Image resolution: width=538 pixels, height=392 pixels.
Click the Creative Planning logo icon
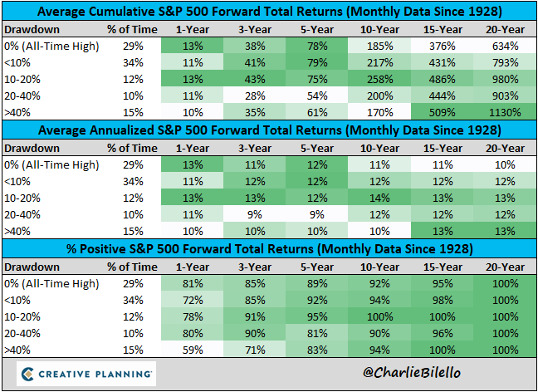[x=26, y=371]
